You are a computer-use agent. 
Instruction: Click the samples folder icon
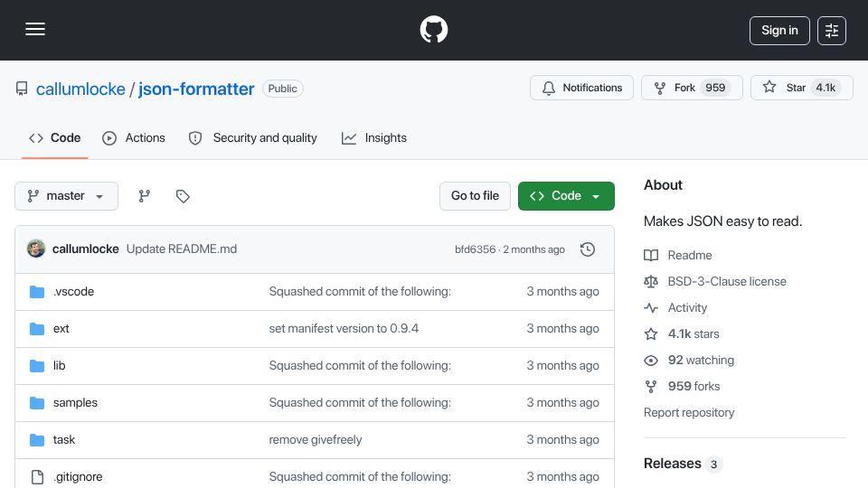click(x=37, y=403)
